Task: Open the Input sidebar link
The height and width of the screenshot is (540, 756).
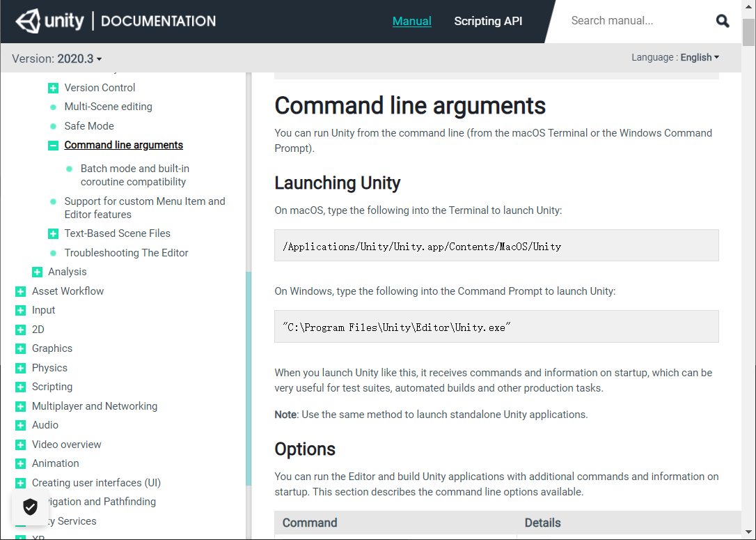Action: [x=43, y=310]
